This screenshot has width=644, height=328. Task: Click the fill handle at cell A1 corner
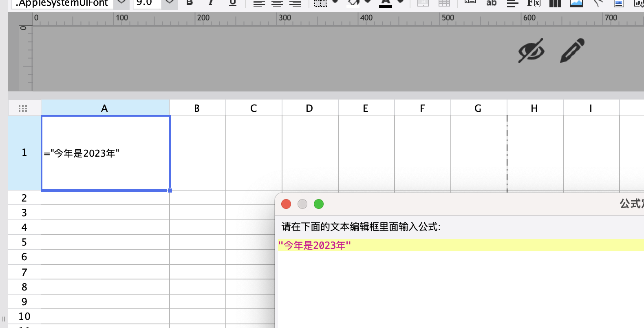pos(170,191)
